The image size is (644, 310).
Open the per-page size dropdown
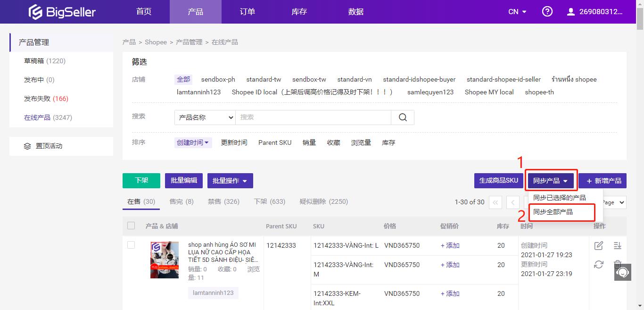click(x=614, y=202)
